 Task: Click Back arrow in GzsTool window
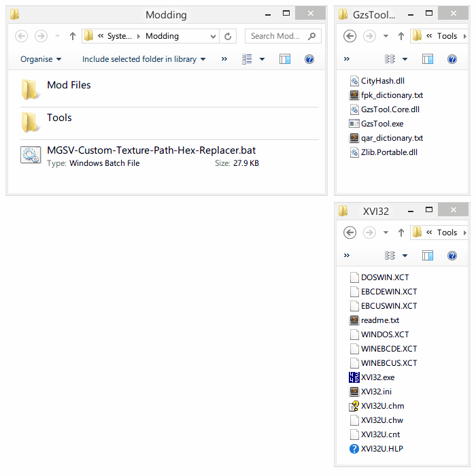tap(350, 37)
